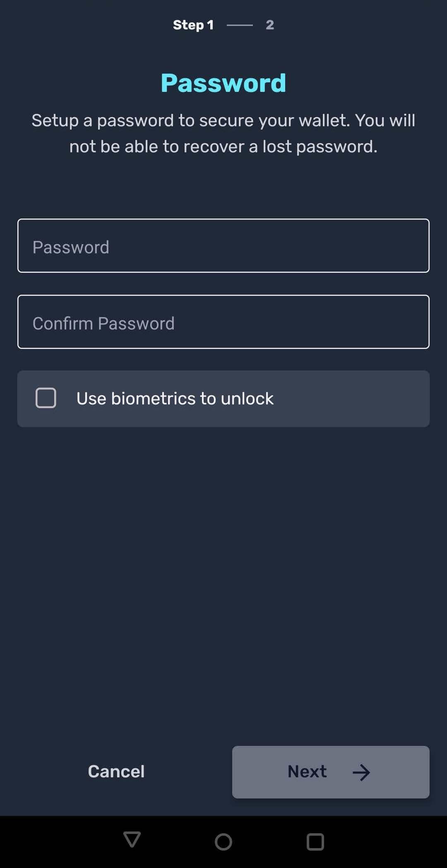Jump to the step 2 indicator
Image resolution: width=447 pixels, height=868 pixels.
tap(270, 25)
